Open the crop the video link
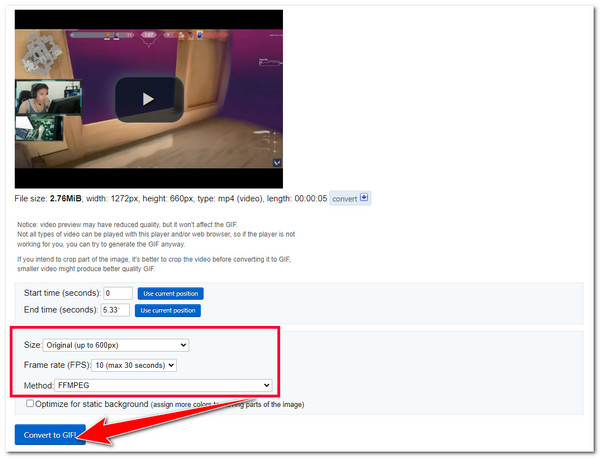Viewport: 600px width, 458px height. pyautogui.click(x=189, y=259)
